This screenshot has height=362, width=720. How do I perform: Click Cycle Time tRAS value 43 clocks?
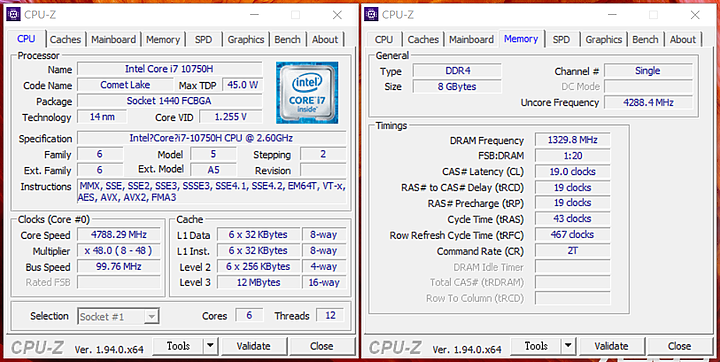point(573,219)
